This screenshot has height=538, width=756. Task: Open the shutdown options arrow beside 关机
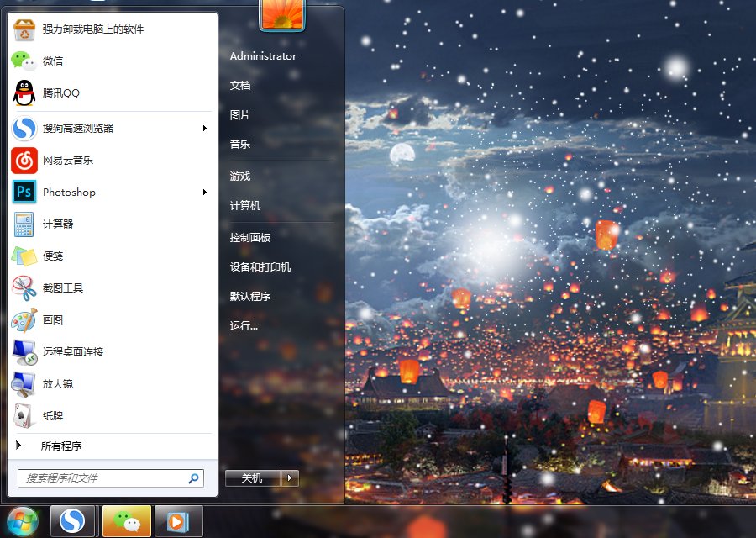coord(290,477)
